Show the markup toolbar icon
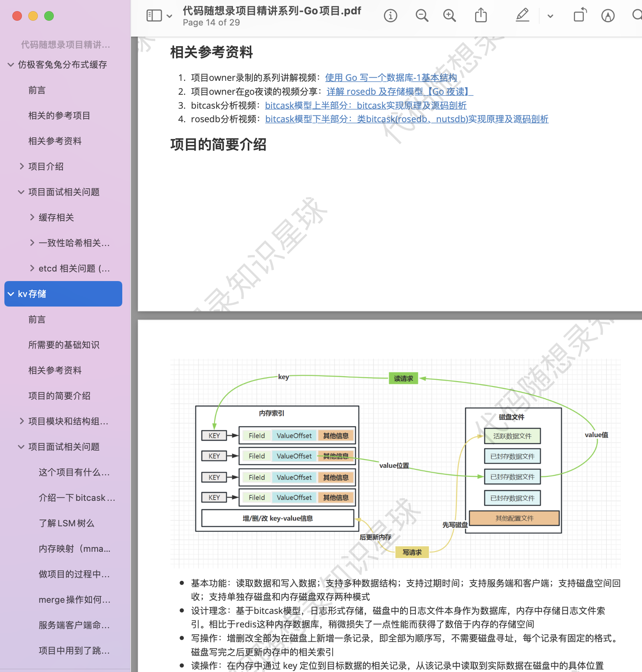The image size is (642, 672). (x=608, y=16)
